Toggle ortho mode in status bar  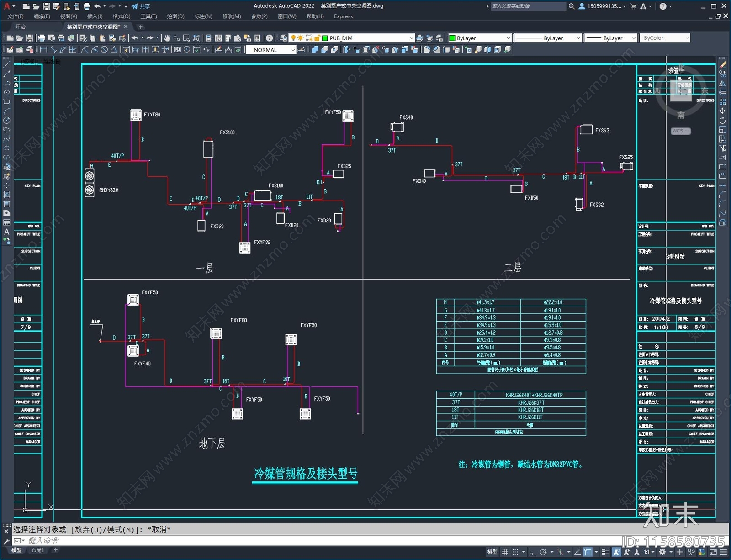[x=533, y=552]
